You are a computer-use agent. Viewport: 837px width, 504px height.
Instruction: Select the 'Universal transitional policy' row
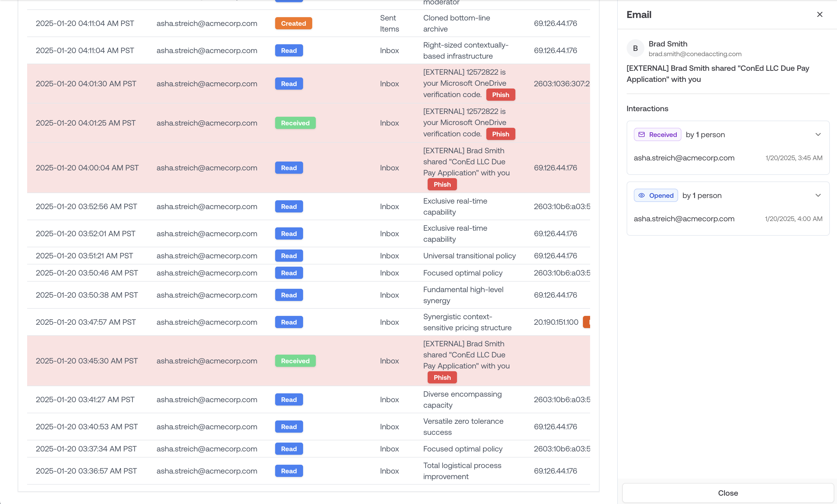click(469, 256)
